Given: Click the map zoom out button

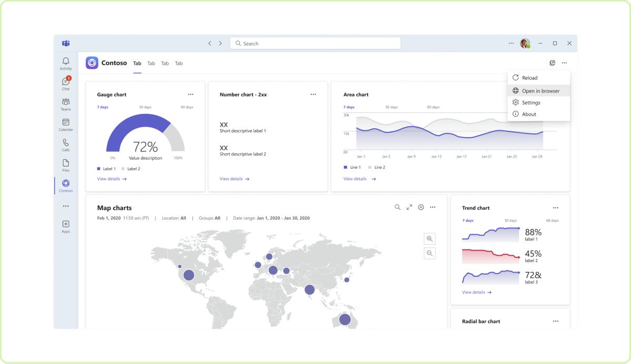Looking at the screenshot, I should 430,253.
